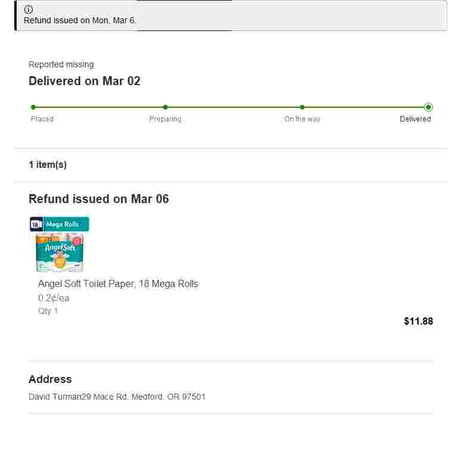Click the 18 Mega Rolls badge
The image size is (476, 452).
click(59, 224)
